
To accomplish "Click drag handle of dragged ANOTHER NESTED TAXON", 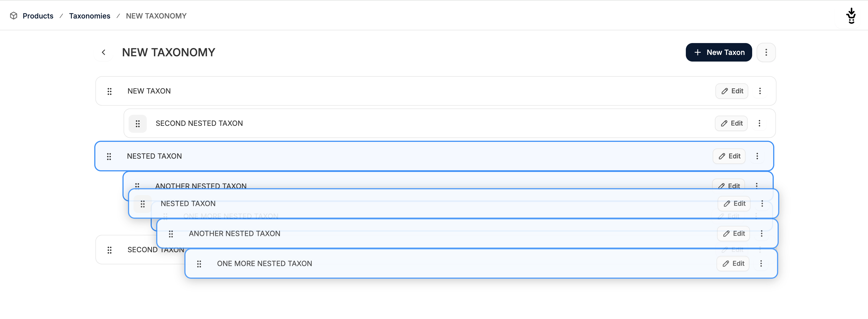I will coord(171,234).
